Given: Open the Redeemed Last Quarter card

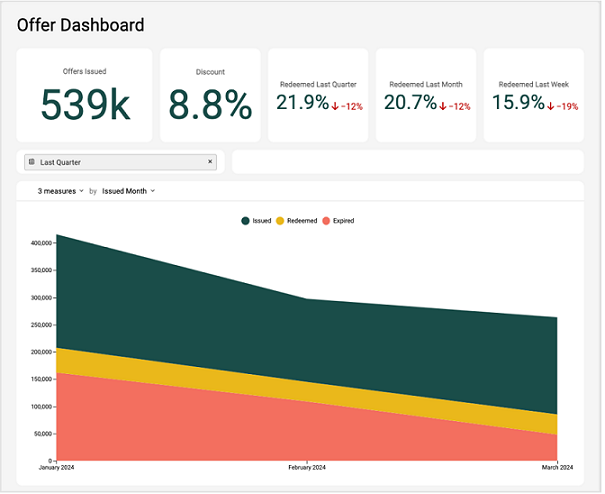Looking at the screenshot, I should pos(316,95).
